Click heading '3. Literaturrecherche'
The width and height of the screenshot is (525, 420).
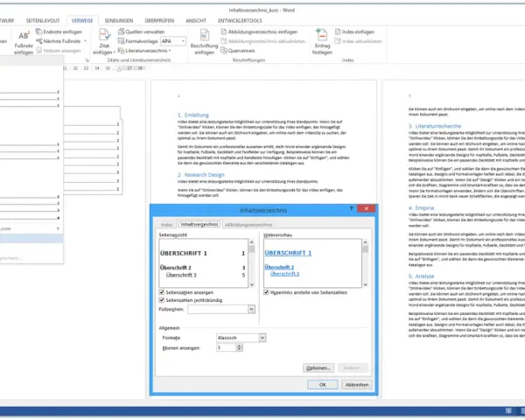point(435,126)
